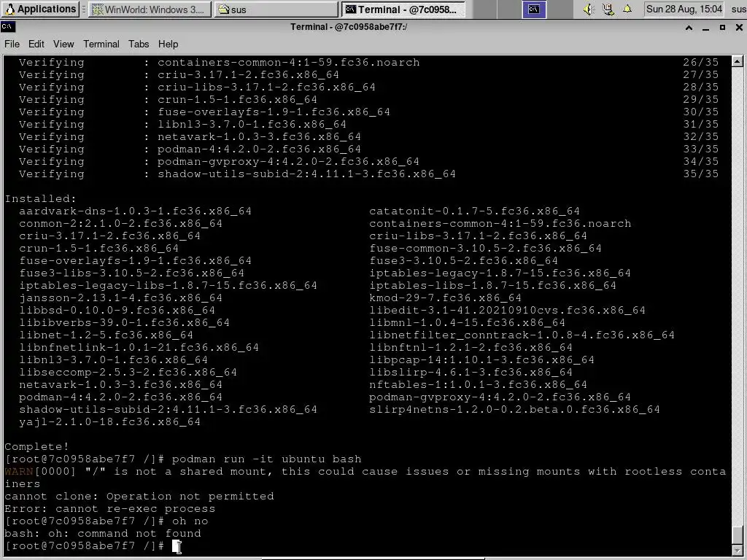Image resolution: width=747 pixels, height=560 pixels.
Task: Click 'yajl-2.1.0-18.fc36.x86_64' package entry
Action: (109, 422)
